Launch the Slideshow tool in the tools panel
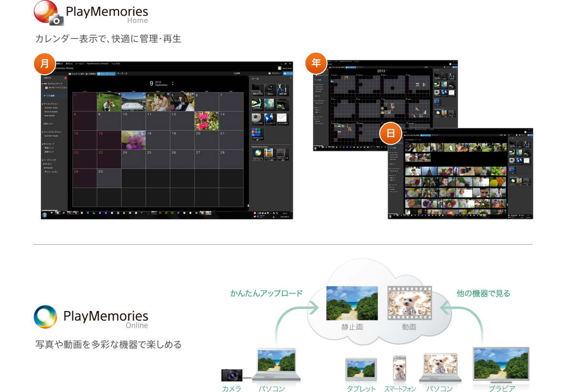This screenshot has width=575, height=392. point(257,104)
